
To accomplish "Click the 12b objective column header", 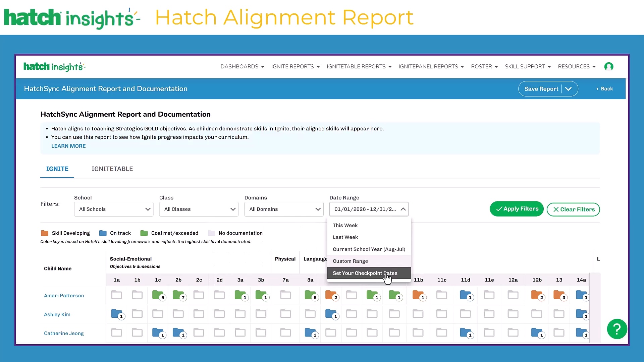I will click(537, 280).
